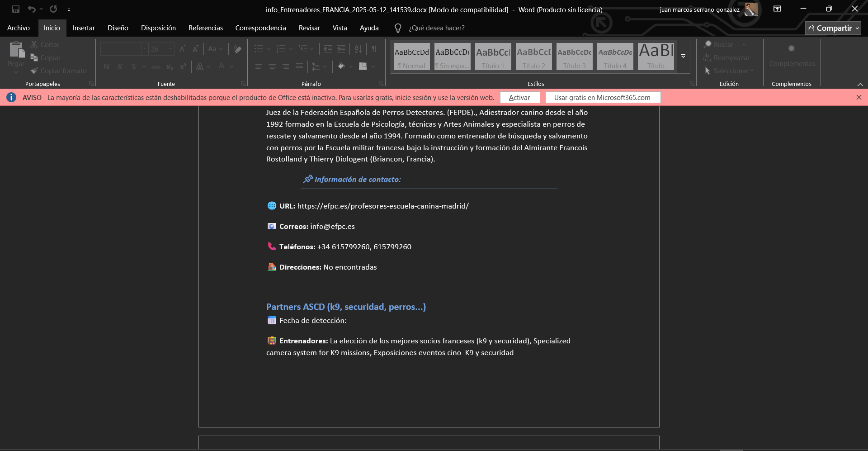
Task: Toggle show paragraph marks (¶)
Action: [x=374, y=49]
